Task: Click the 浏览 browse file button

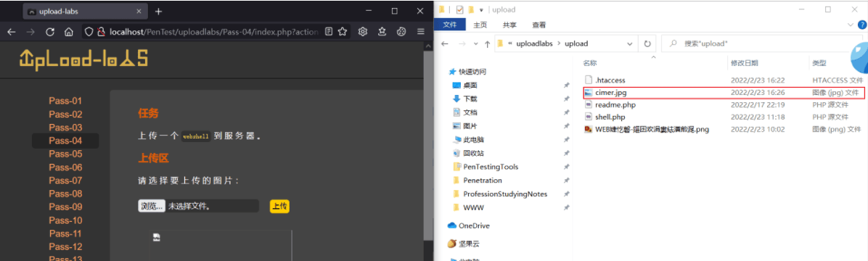Action: (152, 206)
